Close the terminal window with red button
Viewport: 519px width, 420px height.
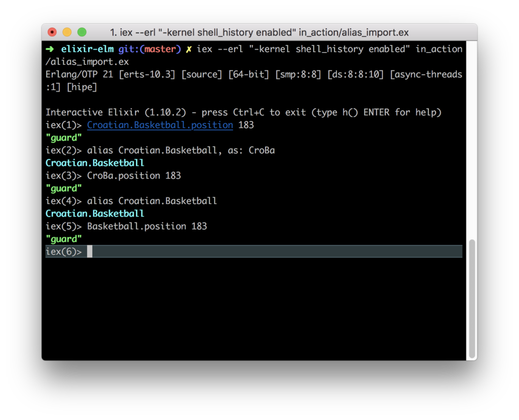click(x=52, y=32)
